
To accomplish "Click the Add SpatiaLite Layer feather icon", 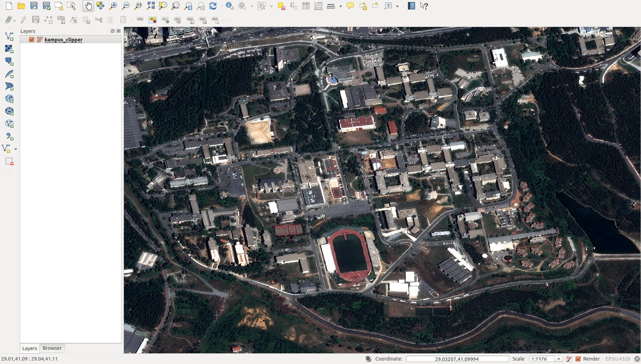I will 9,74.
